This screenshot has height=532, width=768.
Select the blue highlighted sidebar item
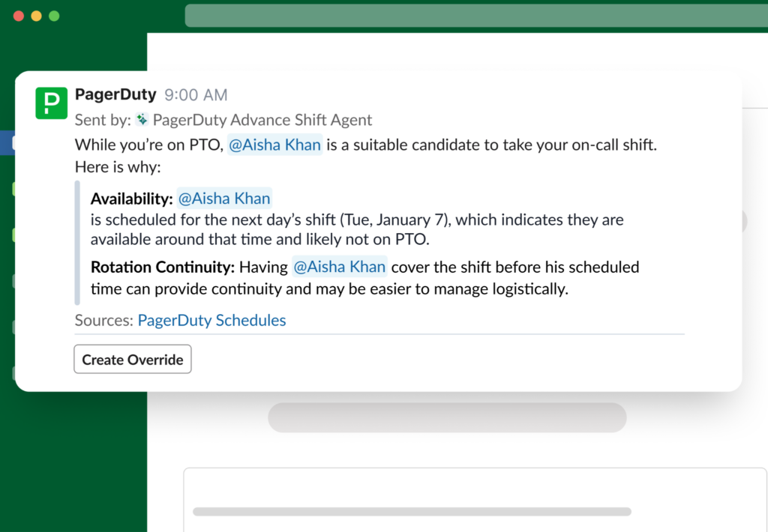click(x=7, y=142)
